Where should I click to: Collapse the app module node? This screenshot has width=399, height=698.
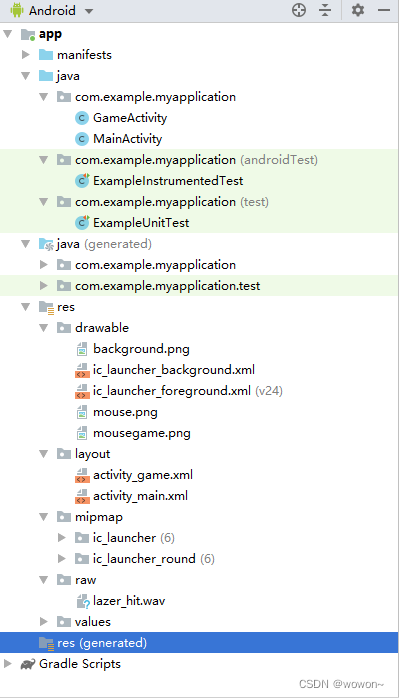[x=8, y=34]
